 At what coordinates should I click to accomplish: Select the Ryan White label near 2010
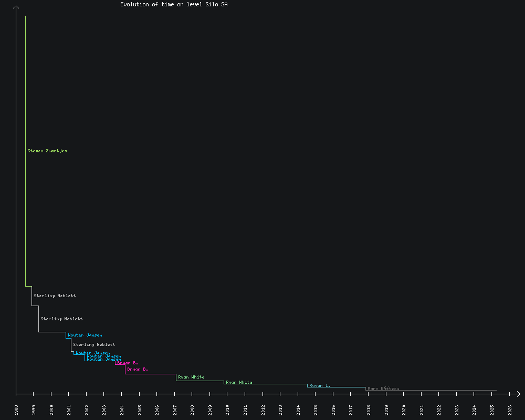(239, 383)
